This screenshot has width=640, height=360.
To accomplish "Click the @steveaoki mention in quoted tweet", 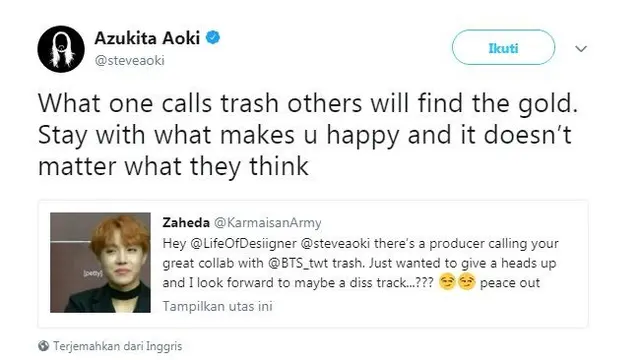I will 335,244.
